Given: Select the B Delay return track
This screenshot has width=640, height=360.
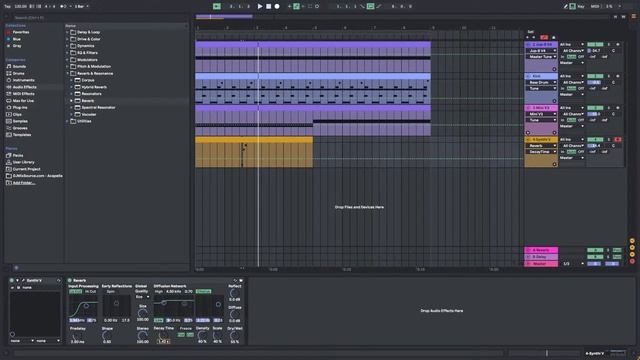Looking at the screenshot, I should pos(541,257).
